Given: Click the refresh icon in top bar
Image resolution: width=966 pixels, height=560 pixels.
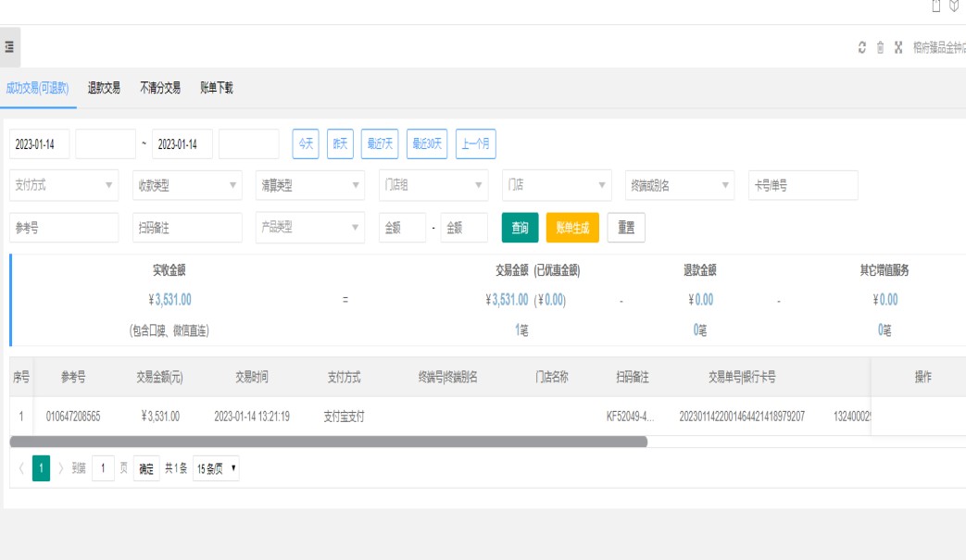Looking at the screenshot, I should (x=862, y=48).
